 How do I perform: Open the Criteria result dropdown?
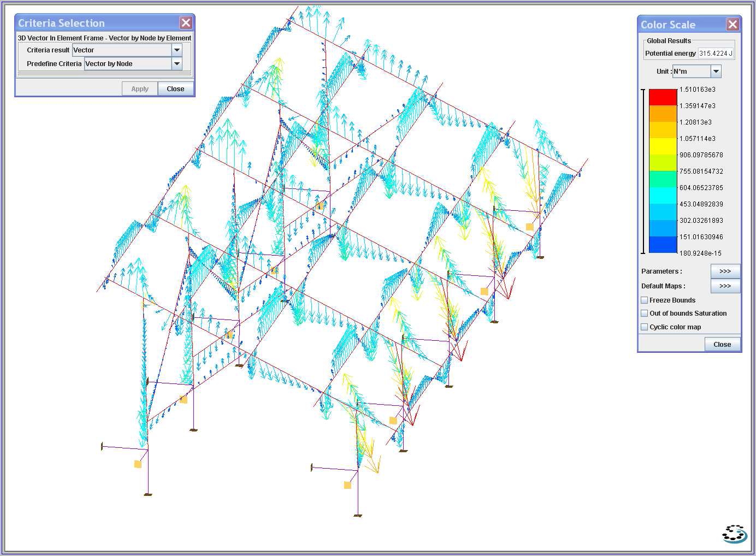click(x=176, y=50)
